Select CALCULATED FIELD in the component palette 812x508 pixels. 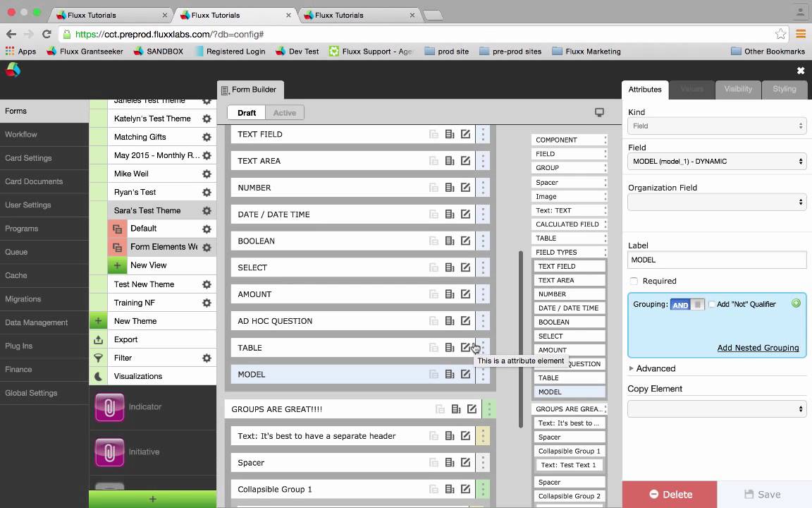click(x=569, y=224)
